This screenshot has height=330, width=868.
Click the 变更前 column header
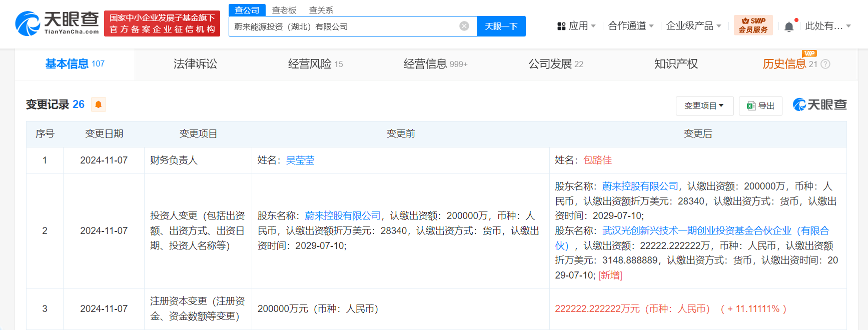pos(401,133)
